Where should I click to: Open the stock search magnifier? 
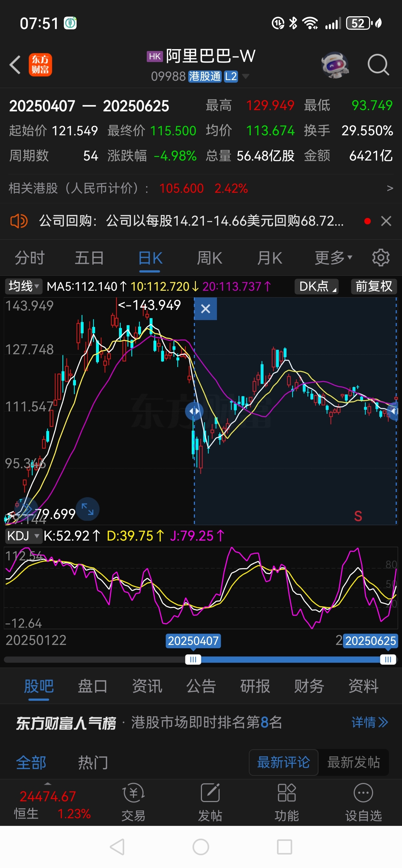[x=378, y=64]
